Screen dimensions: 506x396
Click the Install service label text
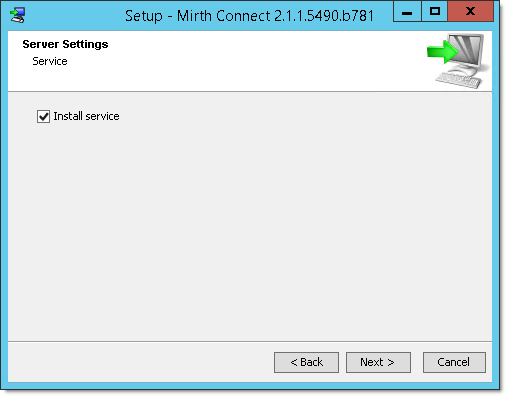click(x=86, y=116)
